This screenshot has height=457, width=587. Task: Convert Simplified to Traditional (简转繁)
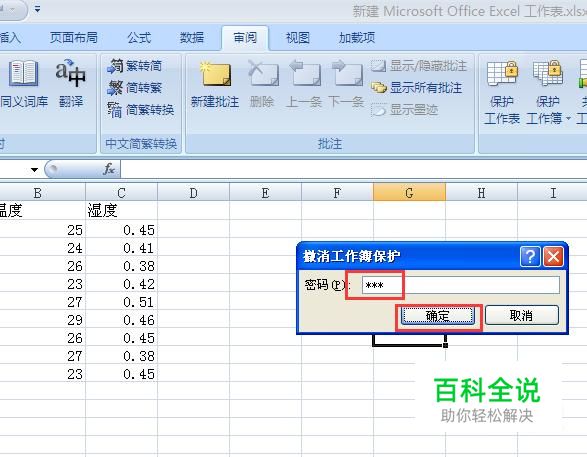135,88
